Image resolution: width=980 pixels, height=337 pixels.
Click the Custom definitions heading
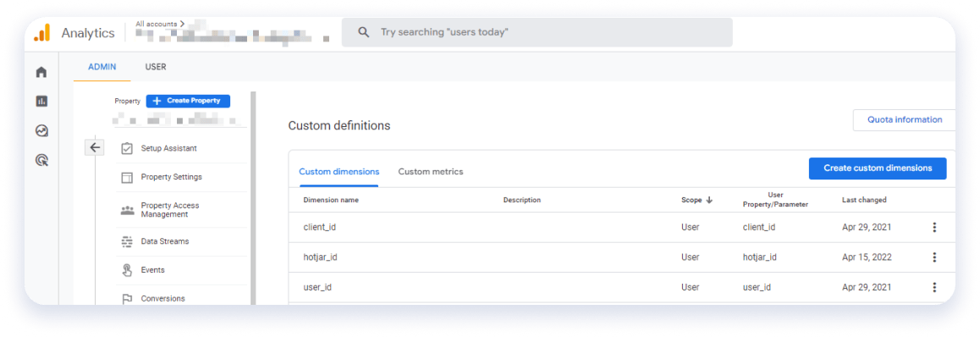[339, 125]
